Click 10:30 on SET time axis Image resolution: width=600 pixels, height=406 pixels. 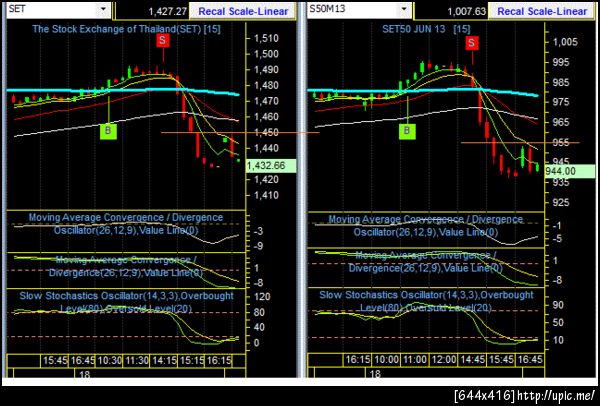(x=110, y=360)
